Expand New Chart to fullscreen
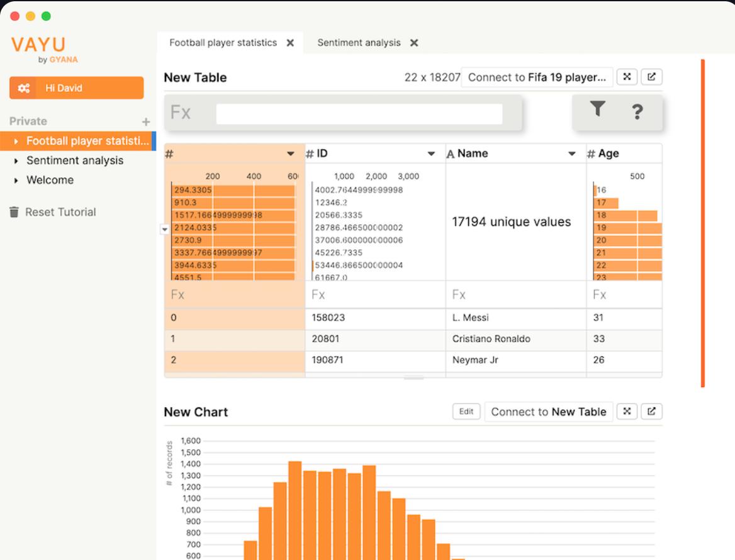735x560 pixels. click(627, 412)
